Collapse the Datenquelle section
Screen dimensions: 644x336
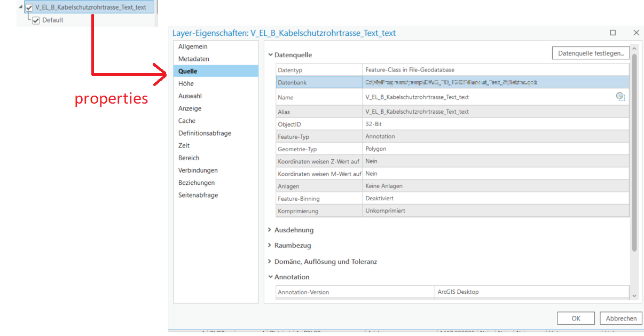point(272,54)
